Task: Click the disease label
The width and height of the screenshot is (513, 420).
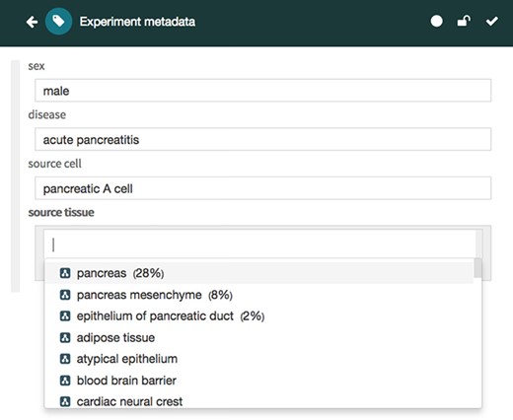Action: (x=47, y=114)
